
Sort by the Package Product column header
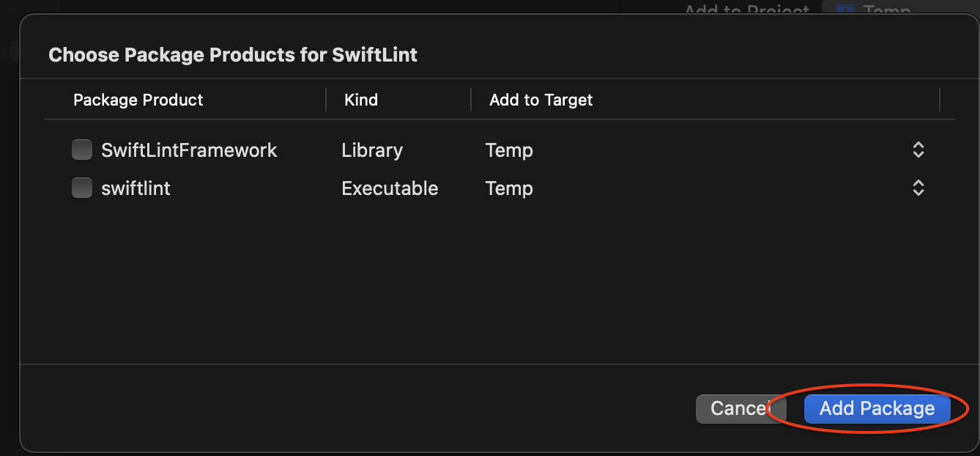138,100
